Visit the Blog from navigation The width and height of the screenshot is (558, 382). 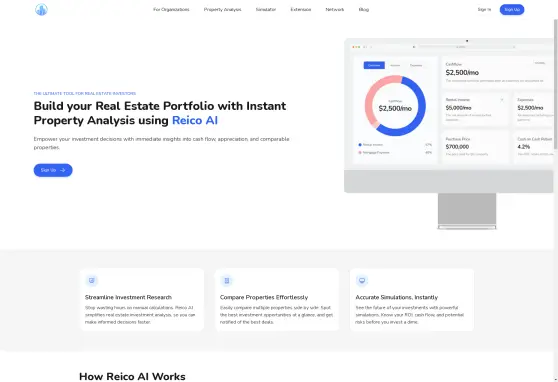pyautogui.click(x=364, y=10)
